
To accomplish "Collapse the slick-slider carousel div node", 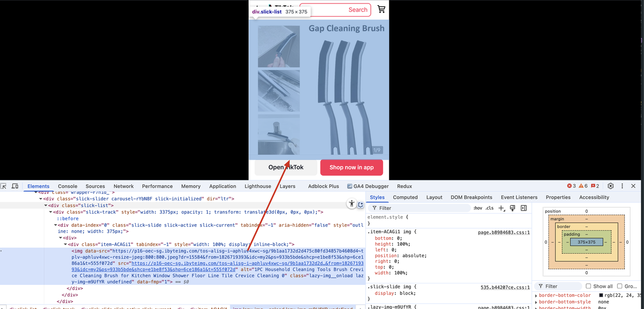I will click(x=40, y=199).
